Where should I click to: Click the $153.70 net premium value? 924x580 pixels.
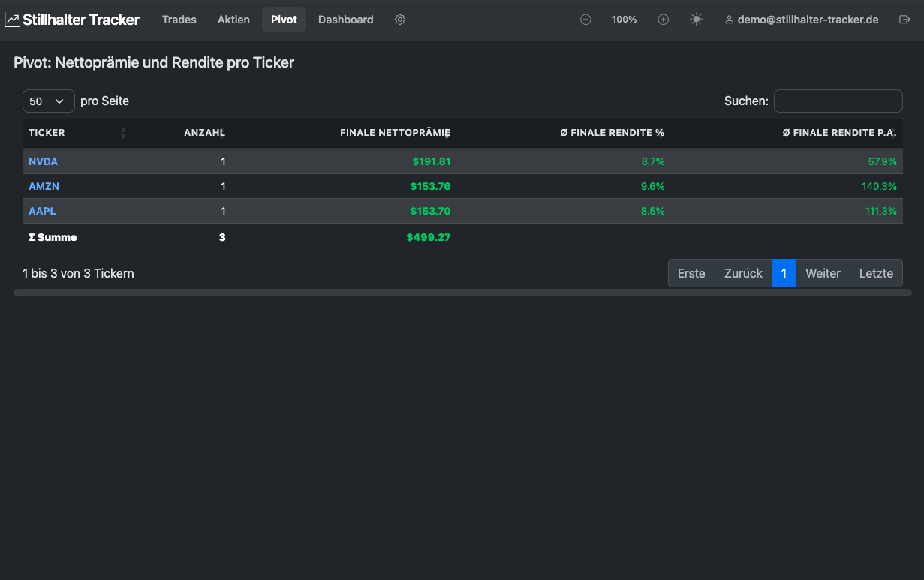pos(430,211)
